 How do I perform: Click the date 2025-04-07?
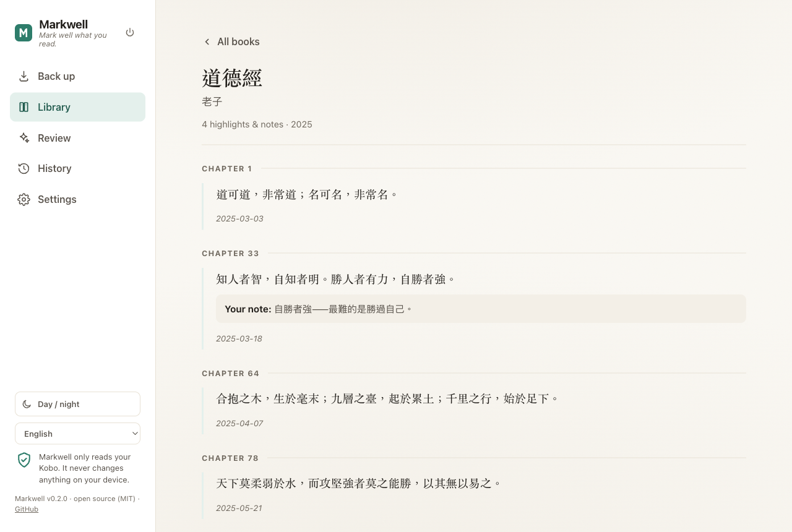click(x=239, y=423)
